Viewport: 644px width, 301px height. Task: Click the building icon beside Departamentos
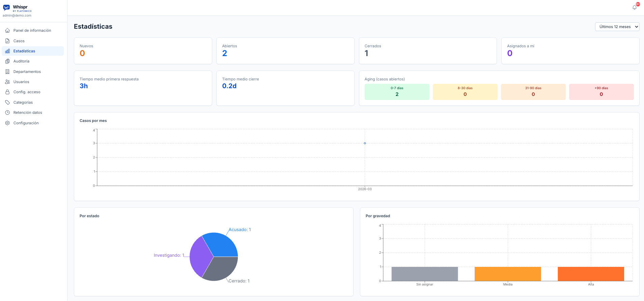coord(7,72)
